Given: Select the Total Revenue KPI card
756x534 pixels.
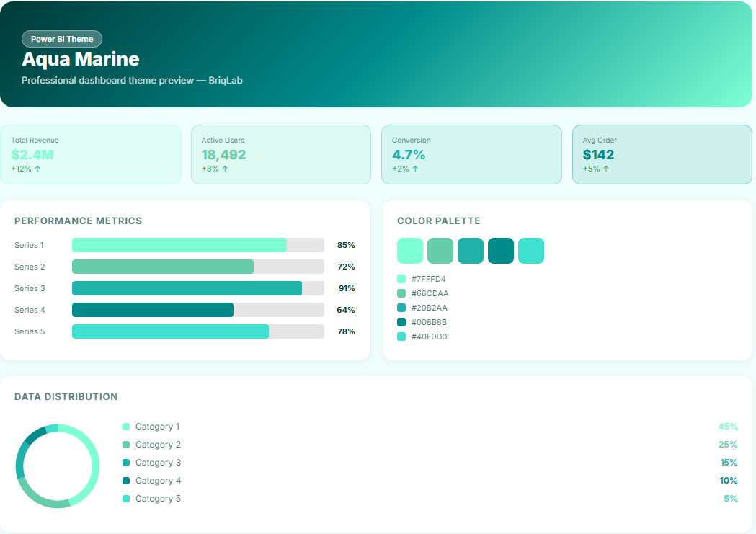Looking at the screenshot, I should coord(90,154).
